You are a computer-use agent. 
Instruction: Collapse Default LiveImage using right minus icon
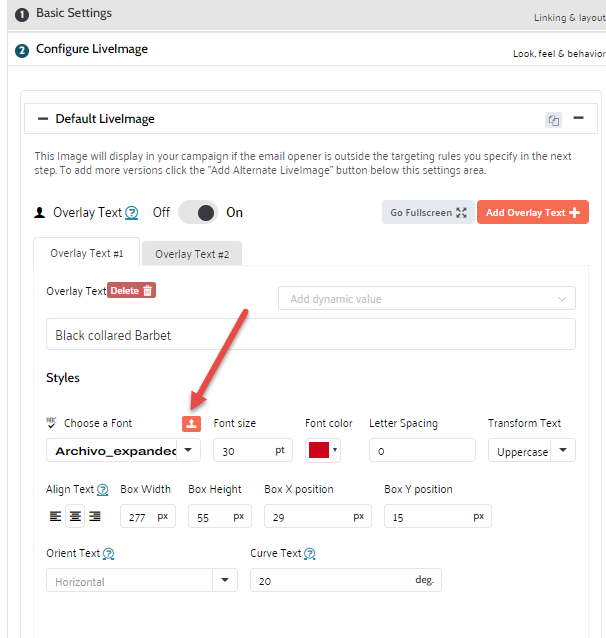(x=578, y=118)
